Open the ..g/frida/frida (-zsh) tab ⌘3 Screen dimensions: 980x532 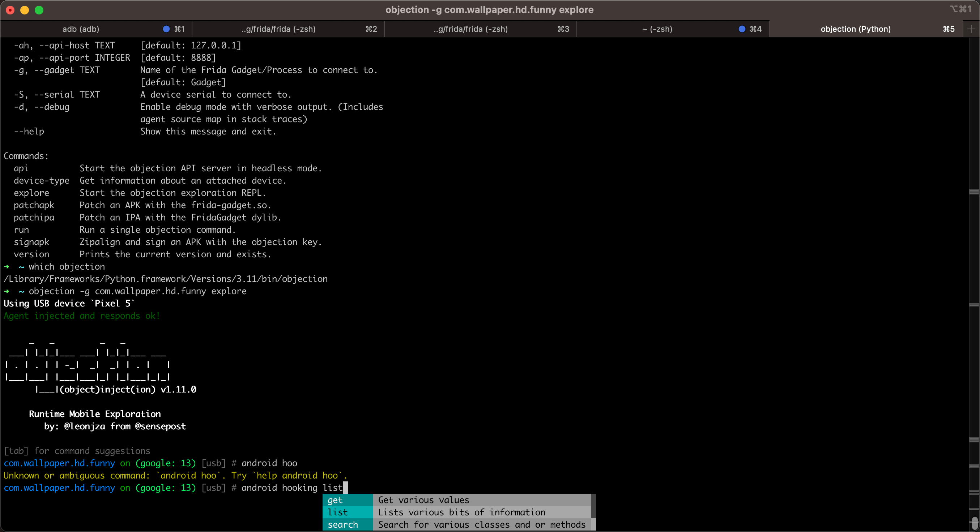[480, 29]
